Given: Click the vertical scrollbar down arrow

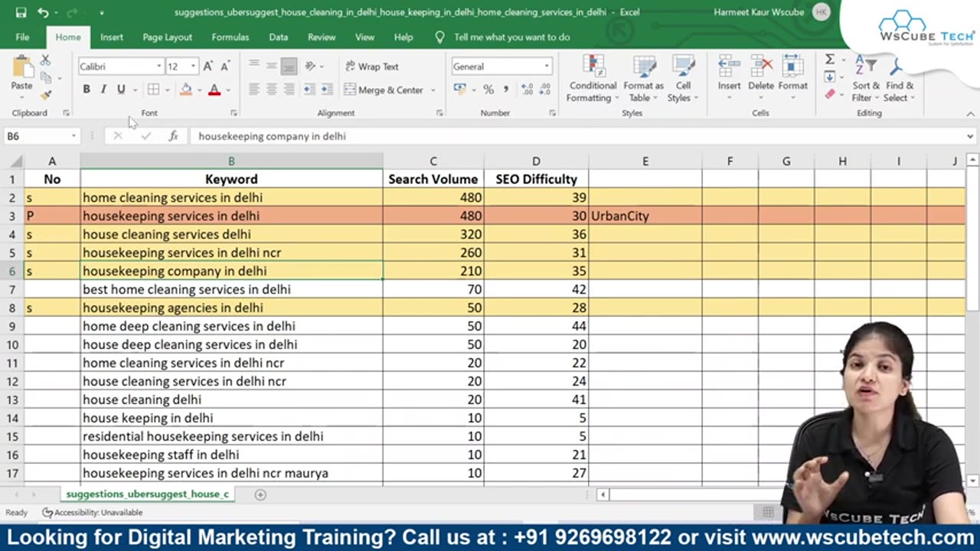Looking at the screenshot, I should (x=972, y=481).
